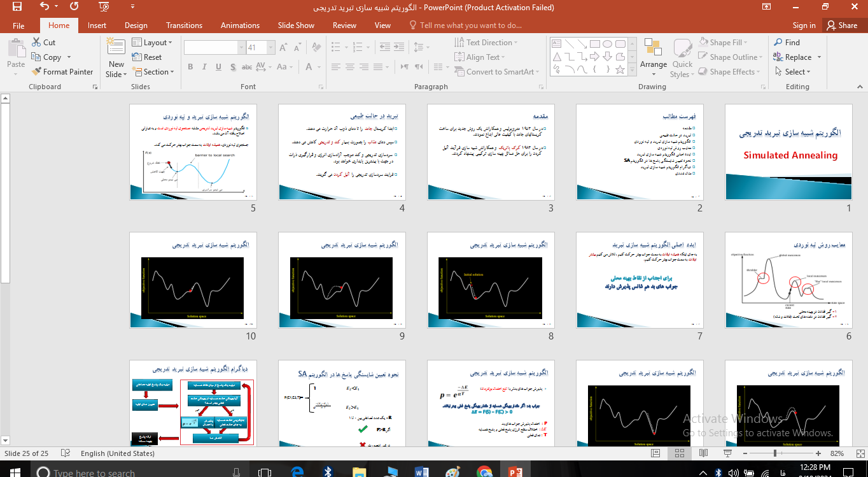
Task: Click the Reset button in Slides group
Action: 147,57
